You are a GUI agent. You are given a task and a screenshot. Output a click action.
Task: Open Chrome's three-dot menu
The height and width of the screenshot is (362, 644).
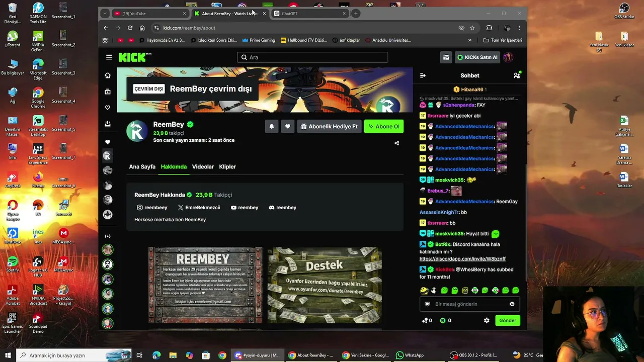point(519,28)
